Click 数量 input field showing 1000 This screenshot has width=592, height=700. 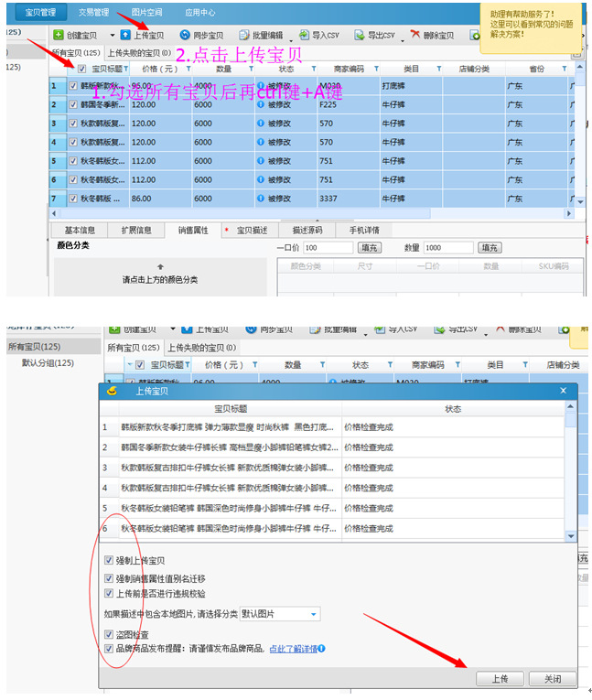pyautogui.click(x=448, y=247)
